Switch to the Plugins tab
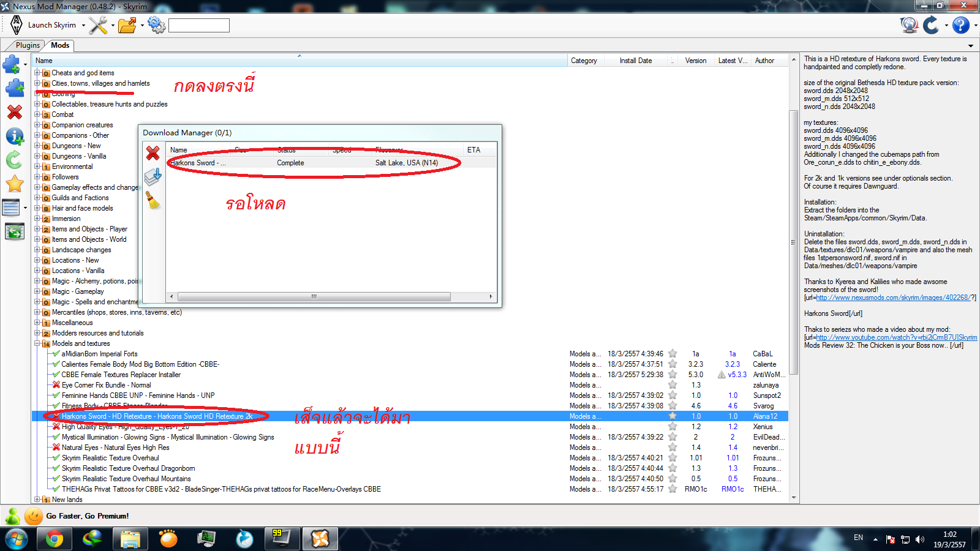Image resolution: width=980 pixels, height=551 pixels. point(28,45)
